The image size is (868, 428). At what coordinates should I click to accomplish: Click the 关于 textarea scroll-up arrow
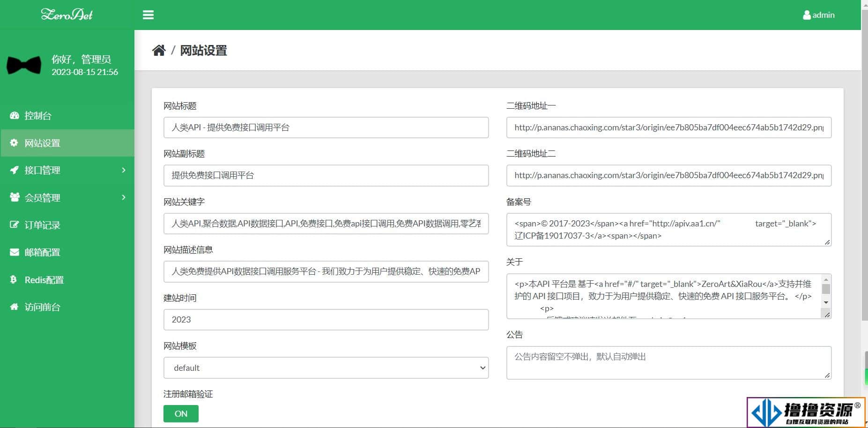click(826, 279)
